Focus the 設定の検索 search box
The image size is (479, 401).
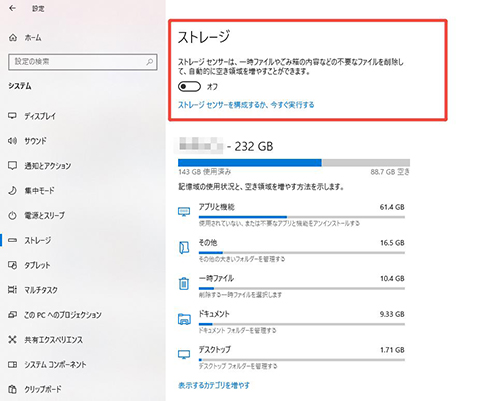[83, 62]
